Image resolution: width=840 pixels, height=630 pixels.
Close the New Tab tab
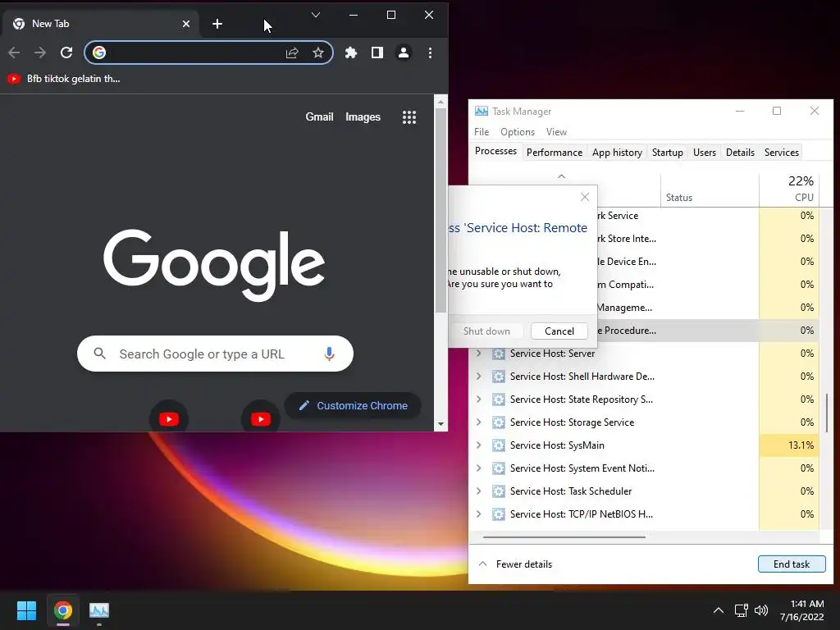(186, 24)
